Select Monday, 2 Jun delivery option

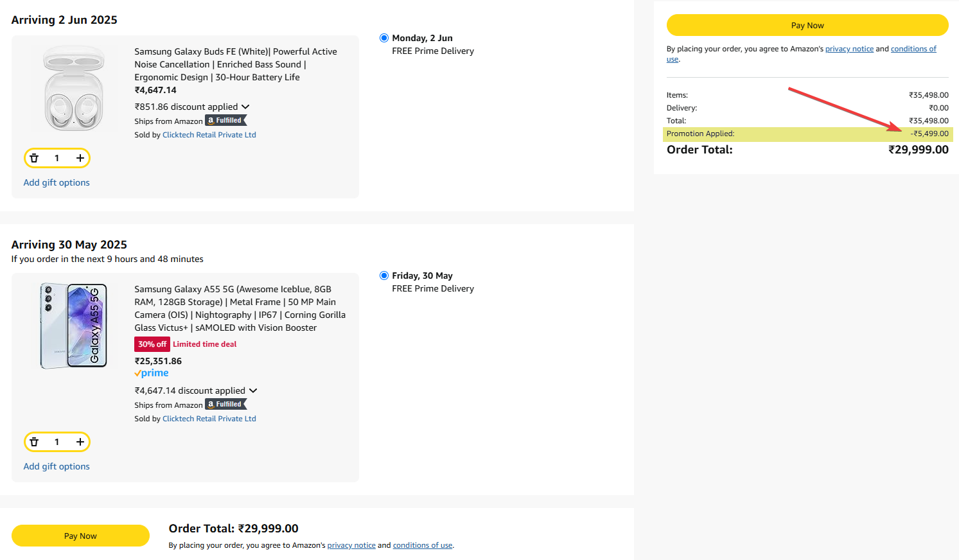tap(384, 38)
